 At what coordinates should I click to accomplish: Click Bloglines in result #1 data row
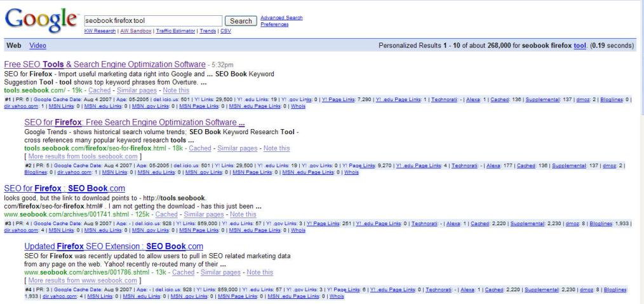[x=612, y=100]
